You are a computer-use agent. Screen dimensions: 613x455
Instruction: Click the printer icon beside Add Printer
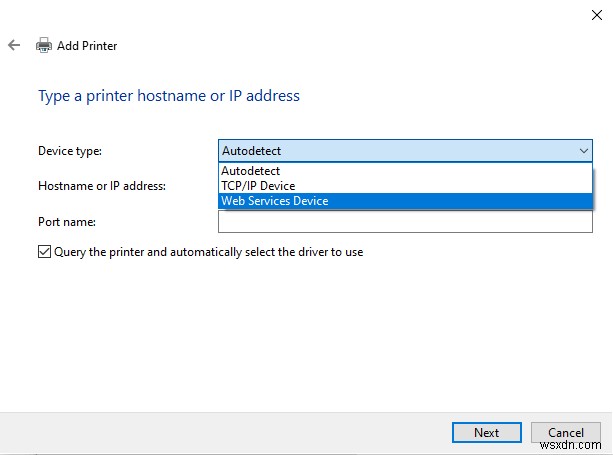pyautogui.click(x=44, y=45)
